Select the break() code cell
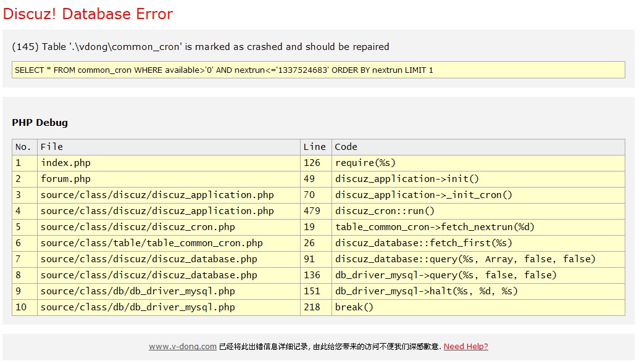This screenshot has width=642, height=364. coord(478,307)
